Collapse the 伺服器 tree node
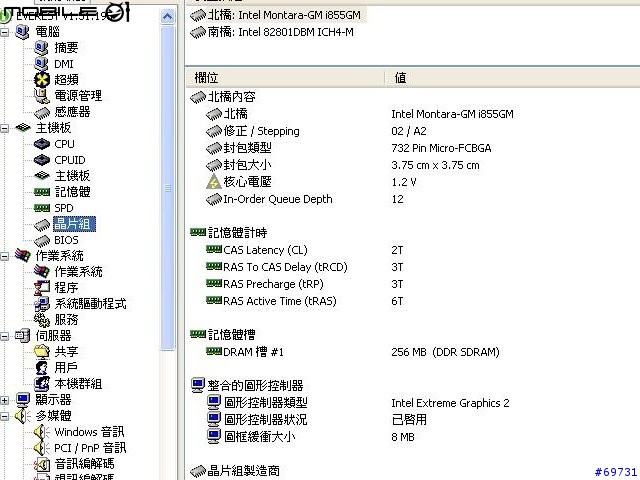640x480 pixels. point(4,336)
